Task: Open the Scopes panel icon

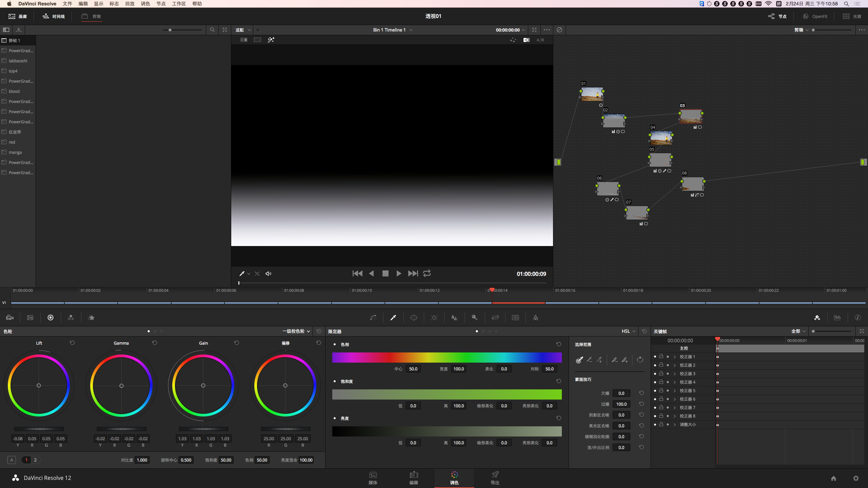Action: click(837, 318)
